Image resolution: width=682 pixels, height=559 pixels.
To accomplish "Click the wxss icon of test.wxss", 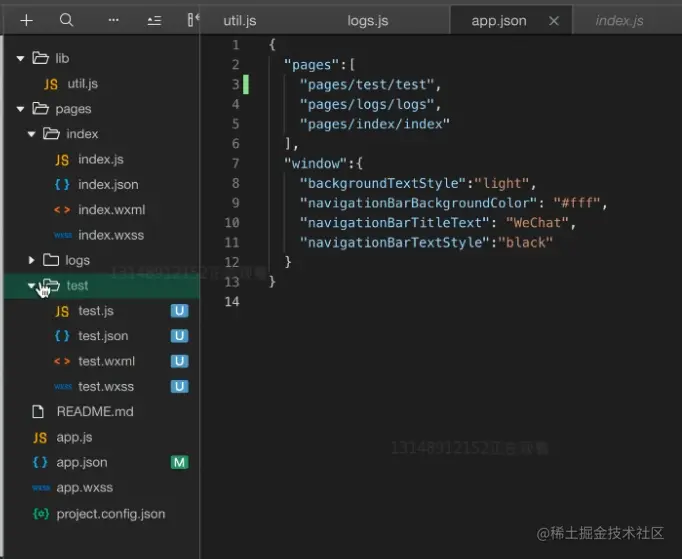I will [63, 387].
